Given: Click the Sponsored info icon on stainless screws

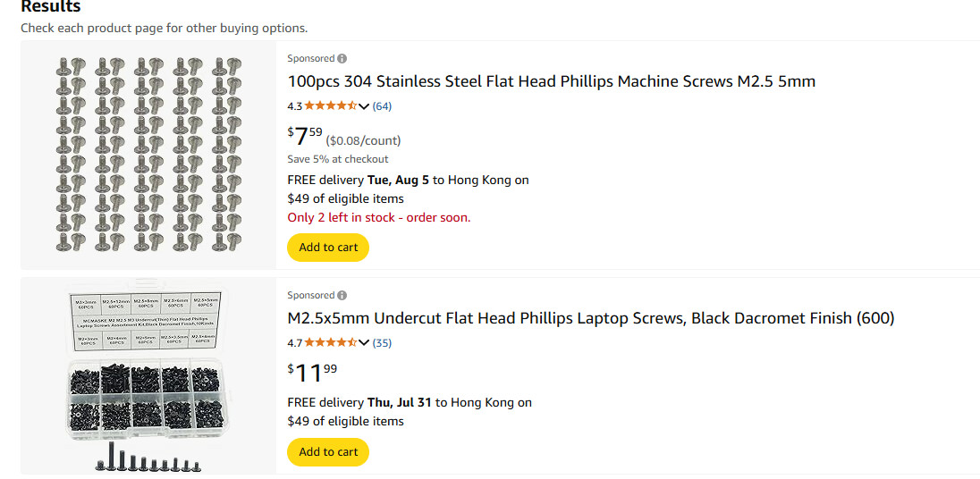Looking at the screenshot, I should point(342,59).
